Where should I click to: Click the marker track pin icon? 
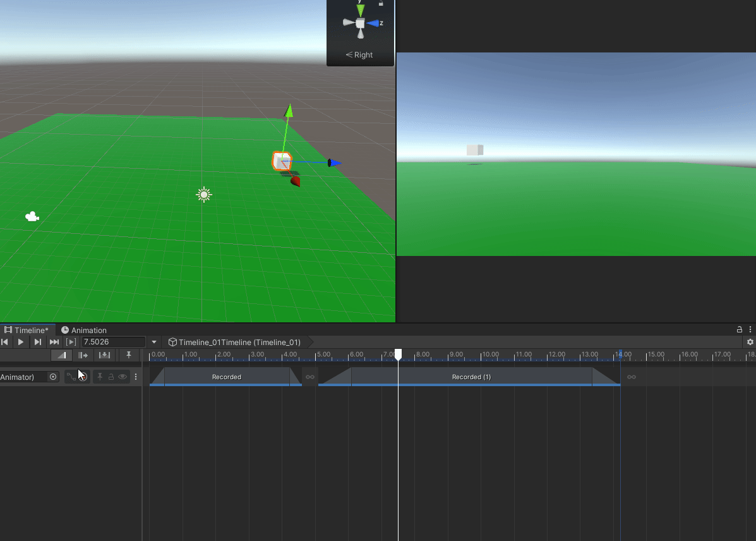[x=128, y=355]
